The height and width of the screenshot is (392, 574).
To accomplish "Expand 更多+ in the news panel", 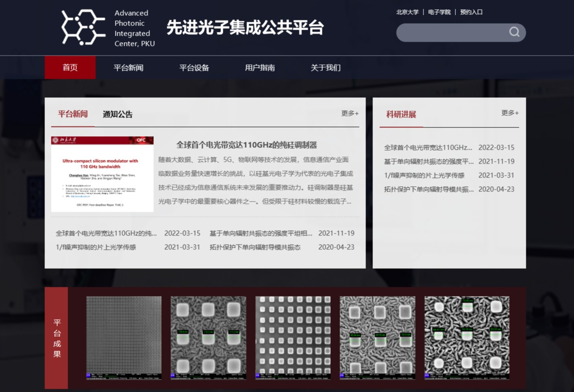I will 350,113.
